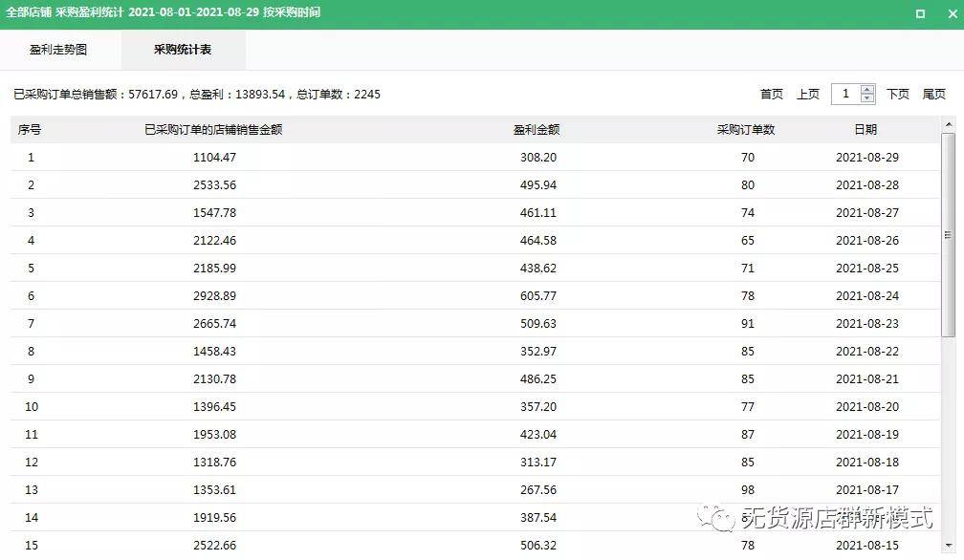Sort by 序号 column header
Viewport: 964px width, 560px height.
(30, 130)
